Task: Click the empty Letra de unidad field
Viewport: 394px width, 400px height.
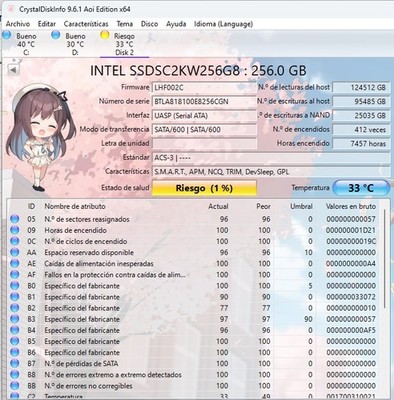Action: click(204, 144)
